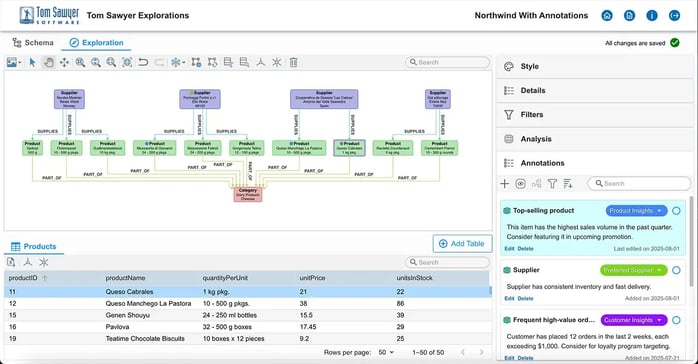
Task: Switch to the Schema tab
Action: 33,43
